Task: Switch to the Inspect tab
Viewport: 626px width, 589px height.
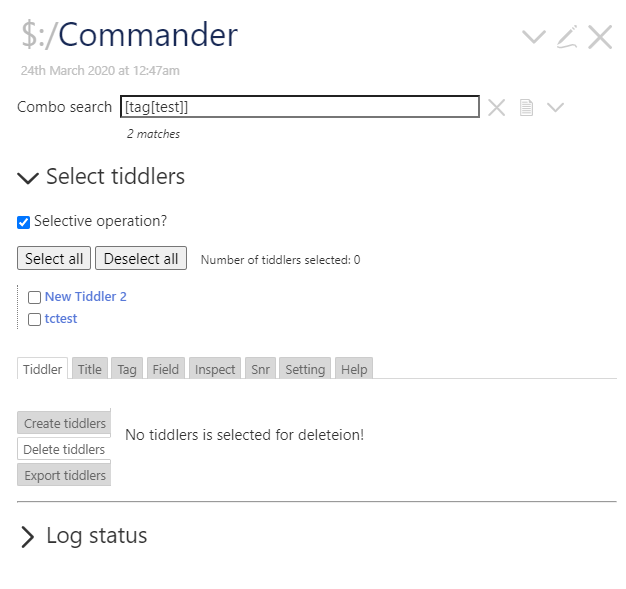Action: [x=215, y=369]
